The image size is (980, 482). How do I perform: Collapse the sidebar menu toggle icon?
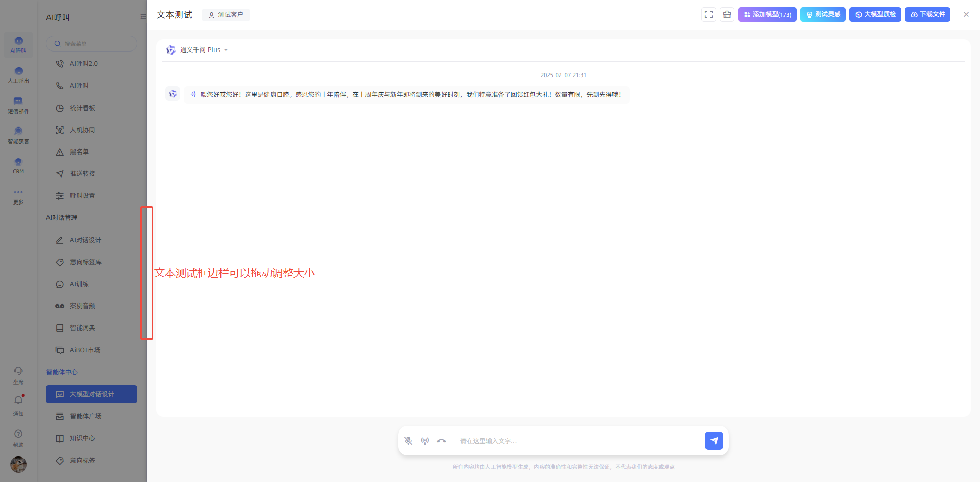(143, 17)
